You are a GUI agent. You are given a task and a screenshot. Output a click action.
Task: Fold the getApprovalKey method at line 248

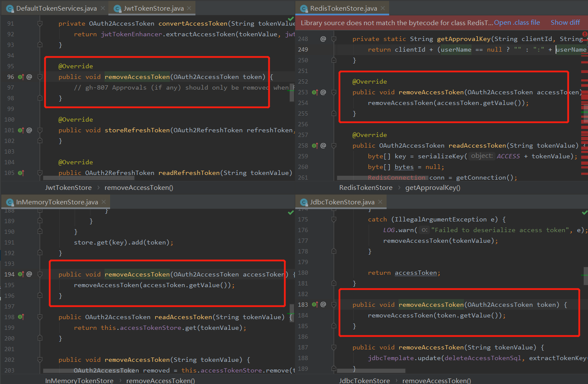click(334, 39)
